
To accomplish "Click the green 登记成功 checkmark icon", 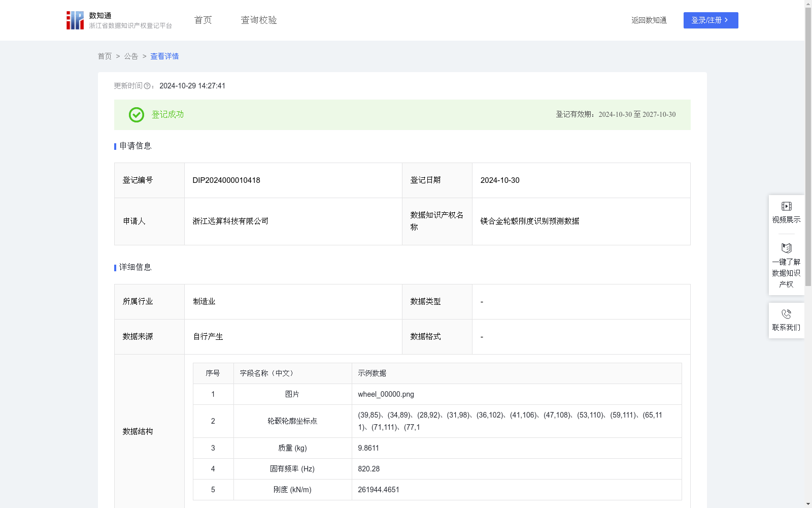I will (x=136, y=115).
